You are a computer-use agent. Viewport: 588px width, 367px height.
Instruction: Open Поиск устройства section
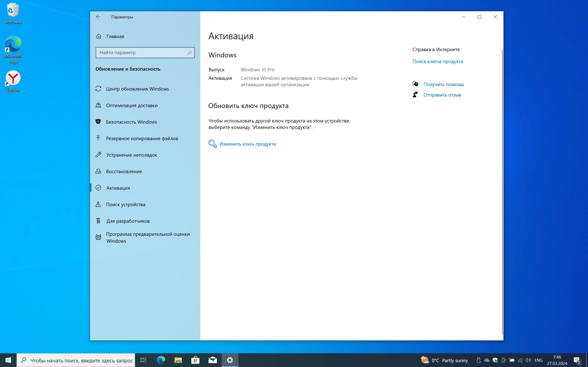point(126,204)
